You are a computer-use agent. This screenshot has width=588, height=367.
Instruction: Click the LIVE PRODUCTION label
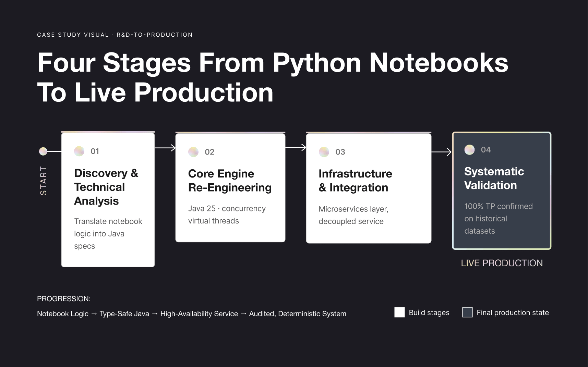point(502,263)
